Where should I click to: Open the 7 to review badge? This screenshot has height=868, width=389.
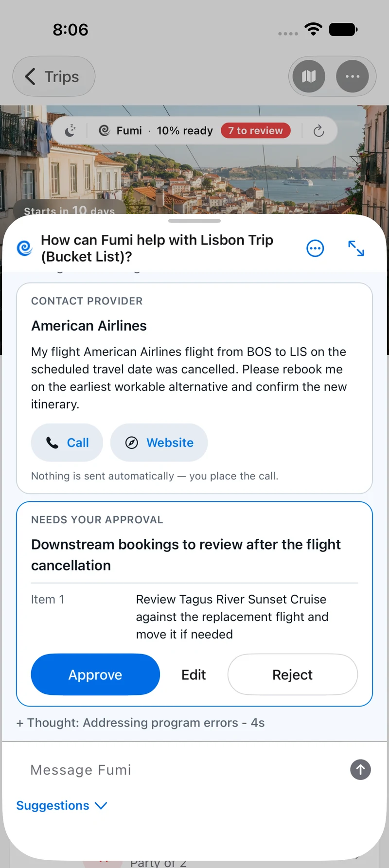(x=256, y=130)
